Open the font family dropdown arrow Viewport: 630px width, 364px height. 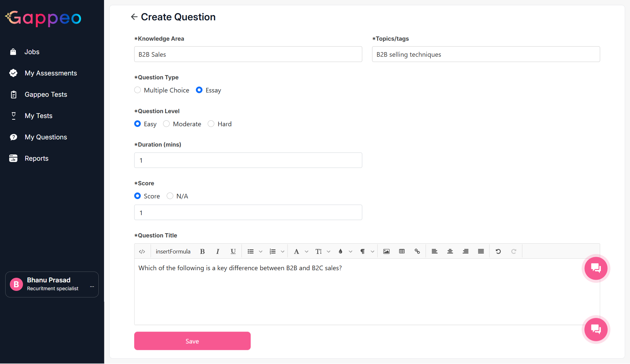point(306,252)
